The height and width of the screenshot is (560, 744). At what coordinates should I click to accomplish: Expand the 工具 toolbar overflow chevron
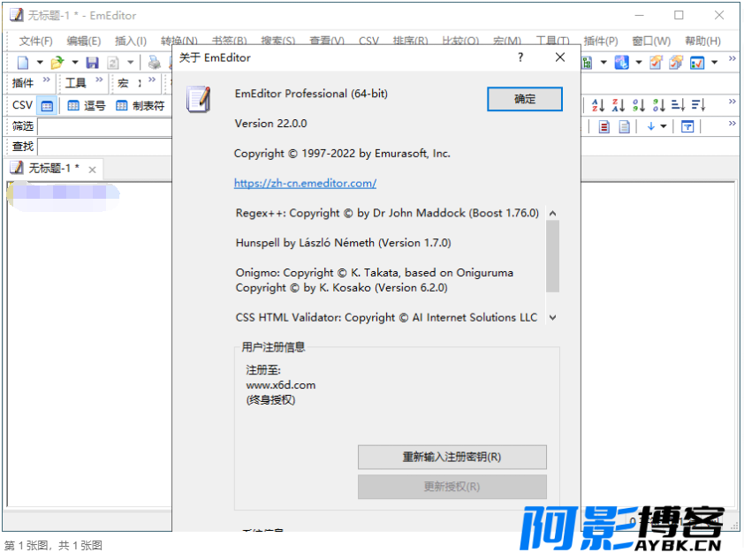tap(99, 79)
